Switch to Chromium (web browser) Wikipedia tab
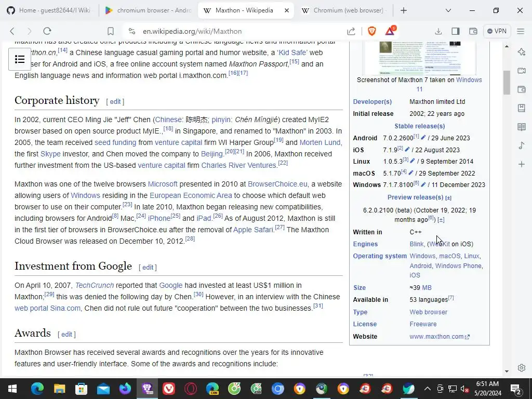The height and width of the screenshot is (399, 532). pyautogui.click(x=344, y=10)
